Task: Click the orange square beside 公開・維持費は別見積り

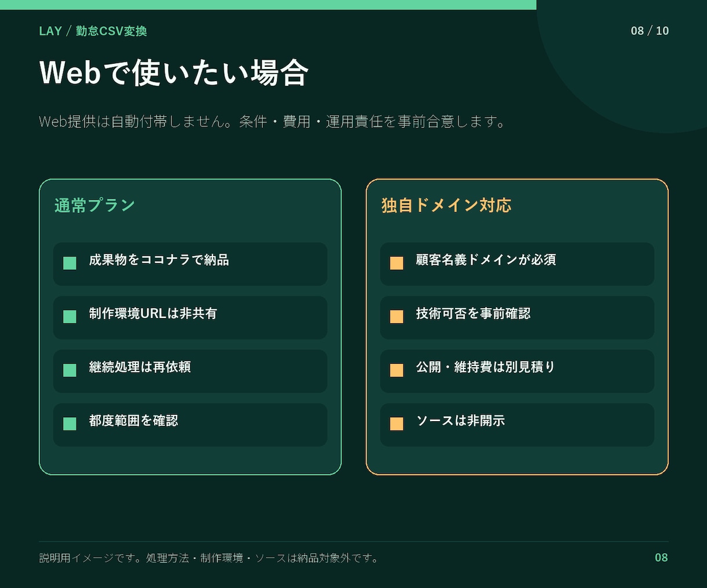Action: pyautogui.click(x=396, y=370)
